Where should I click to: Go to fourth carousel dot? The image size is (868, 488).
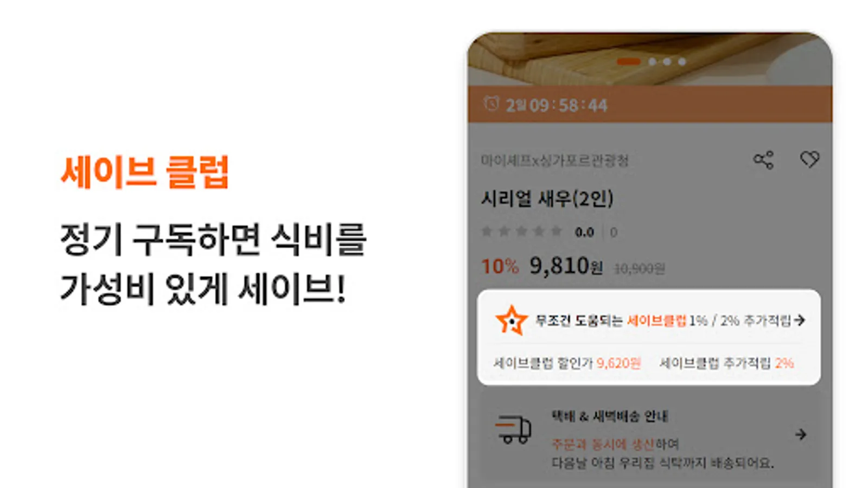point(682,62)
